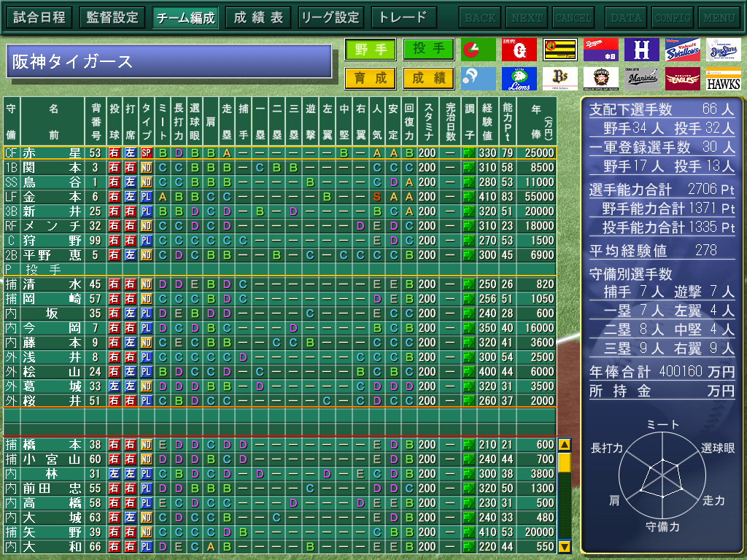Open the リーグ設定 league settings tab
The image size is (747, 560).
331,17
